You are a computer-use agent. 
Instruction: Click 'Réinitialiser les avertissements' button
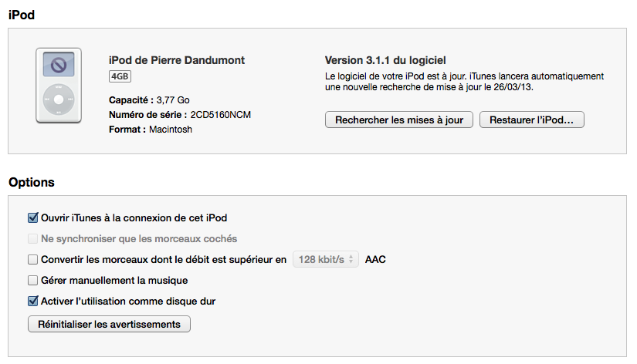[109, 325]
